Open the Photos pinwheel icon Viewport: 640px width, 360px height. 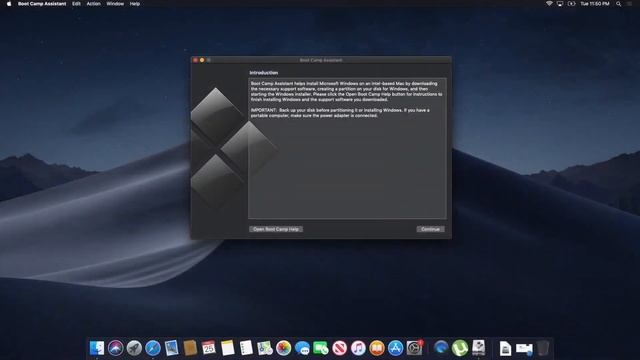coord(283,348)
